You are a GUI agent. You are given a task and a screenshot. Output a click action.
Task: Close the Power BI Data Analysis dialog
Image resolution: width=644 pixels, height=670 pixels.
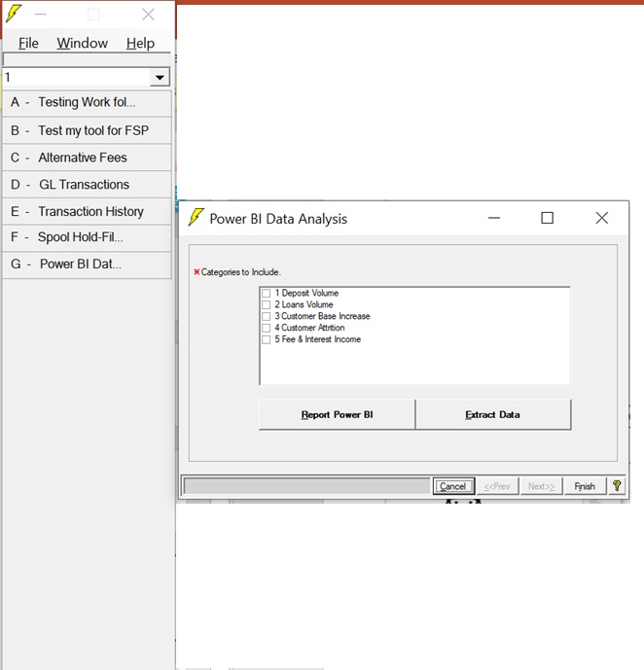(x=602, y=218)
